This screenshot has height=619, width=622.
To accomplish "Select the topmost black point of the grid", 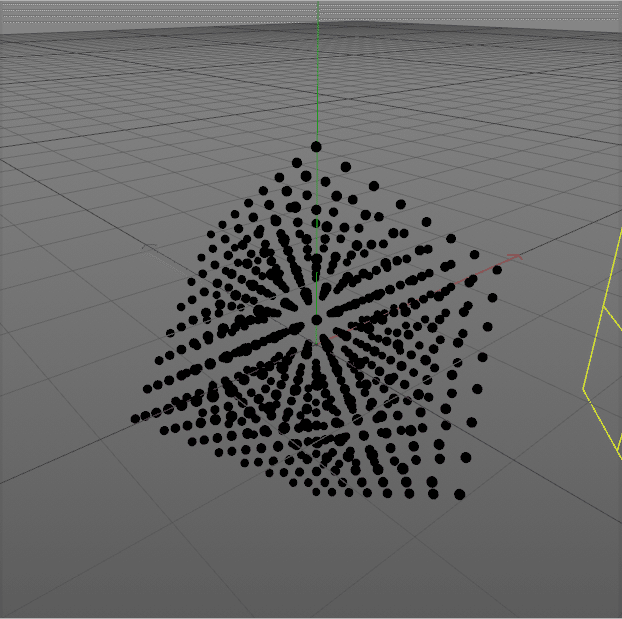I will [316, 147].
